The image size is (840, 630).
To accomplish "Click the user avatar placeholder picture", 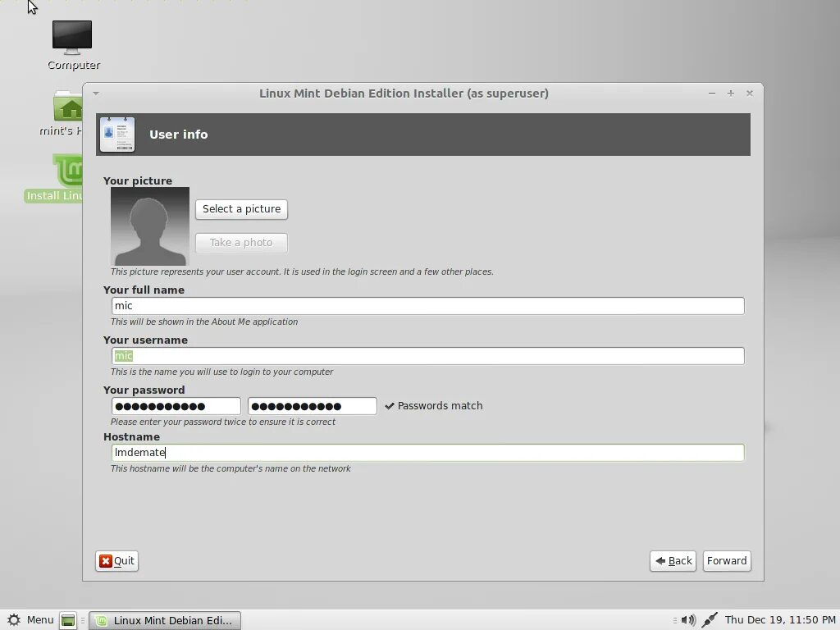I will pyautogui.click(x=150, y=226).
